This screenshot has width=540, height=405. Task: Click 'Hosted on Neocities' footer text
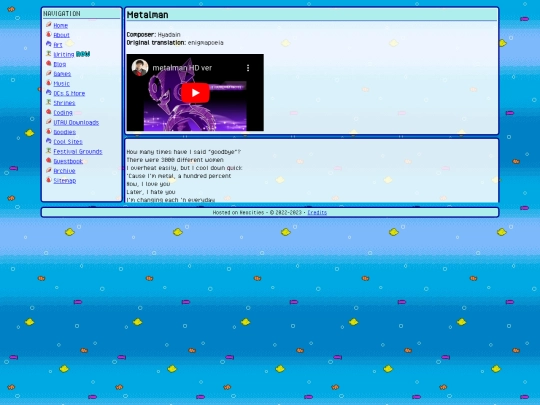tap(238, 212)
